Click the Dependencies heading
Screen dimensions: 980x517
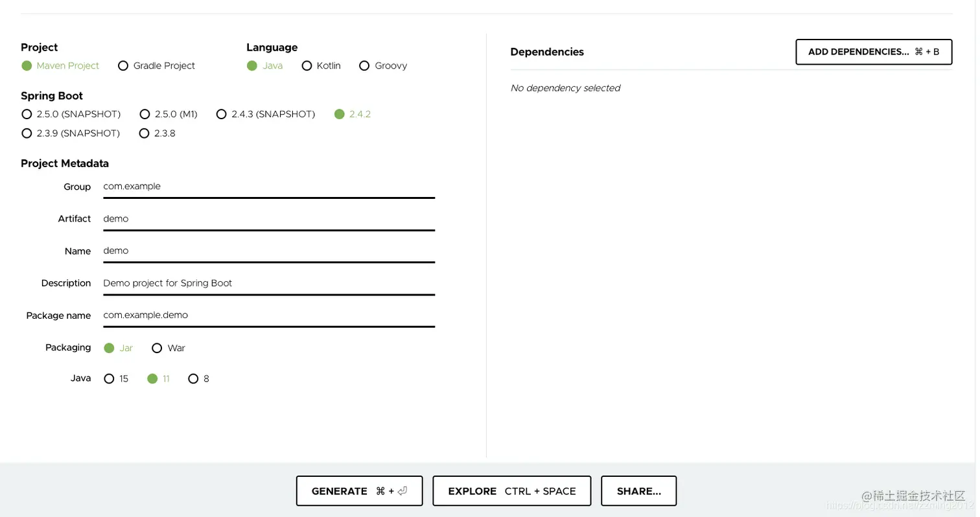(x=547, y=52)
